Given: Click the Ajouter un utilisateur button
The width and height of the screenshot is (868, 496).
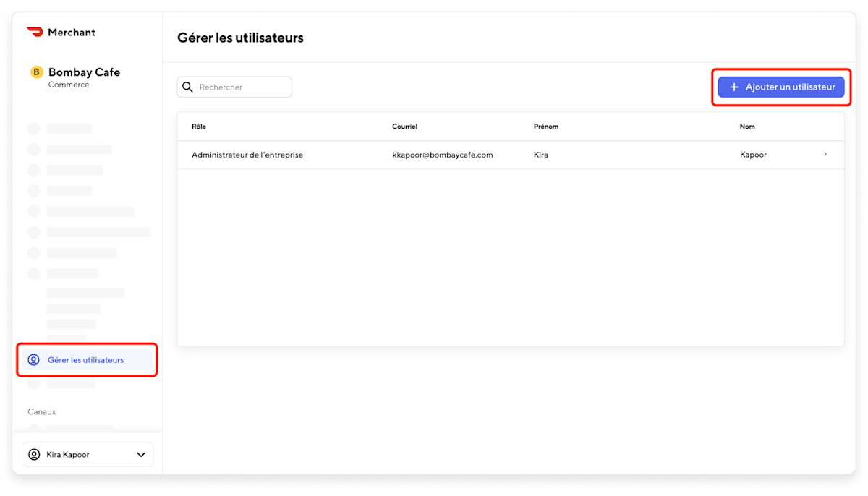Looking at the screenshot, I should coord(780,86).
